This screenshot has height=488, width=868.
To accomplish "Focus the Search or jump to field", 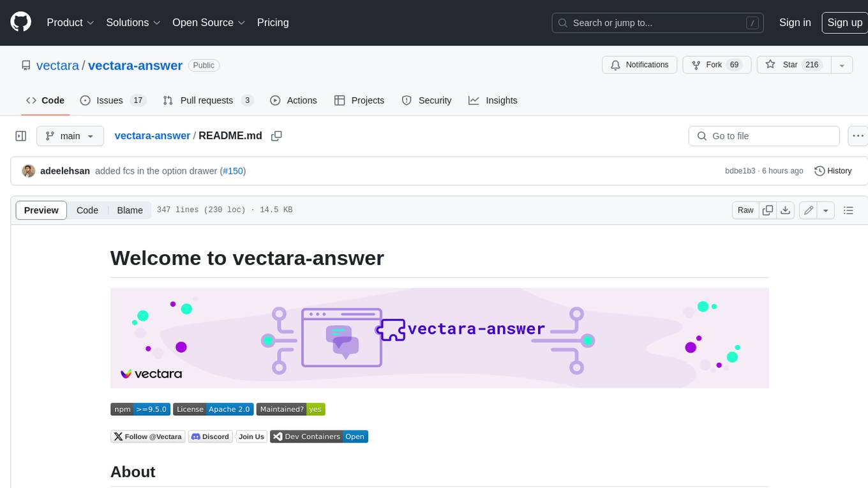I will 658,23.
